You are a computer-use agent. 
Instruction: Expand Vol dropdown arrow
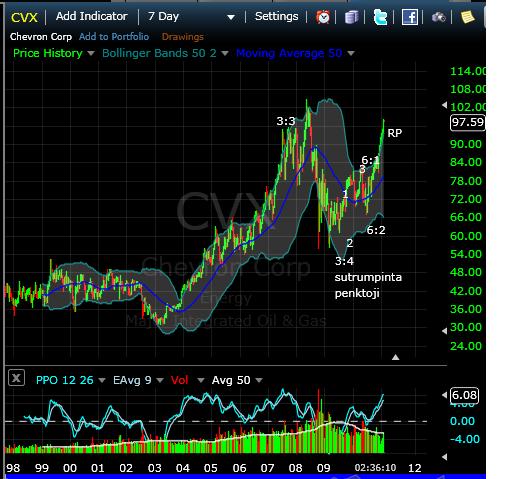click(201, 380)
